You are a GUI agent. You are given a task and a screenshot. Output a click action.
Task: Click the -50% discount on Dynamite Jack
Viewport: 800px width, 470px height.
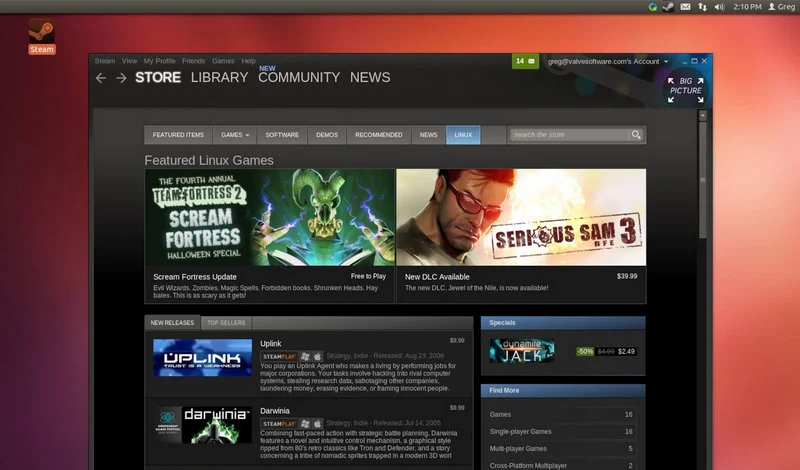585,352
